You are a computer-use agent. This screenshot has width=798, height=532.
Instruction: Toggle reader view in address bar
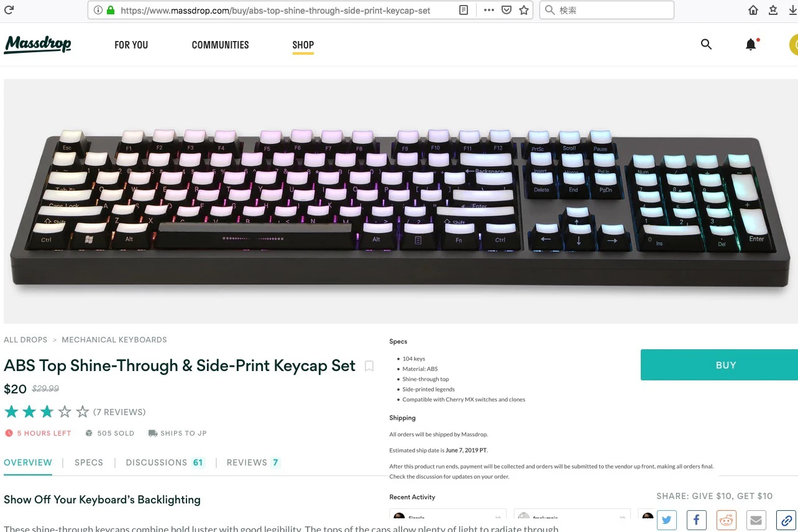[x=464, y=10]
